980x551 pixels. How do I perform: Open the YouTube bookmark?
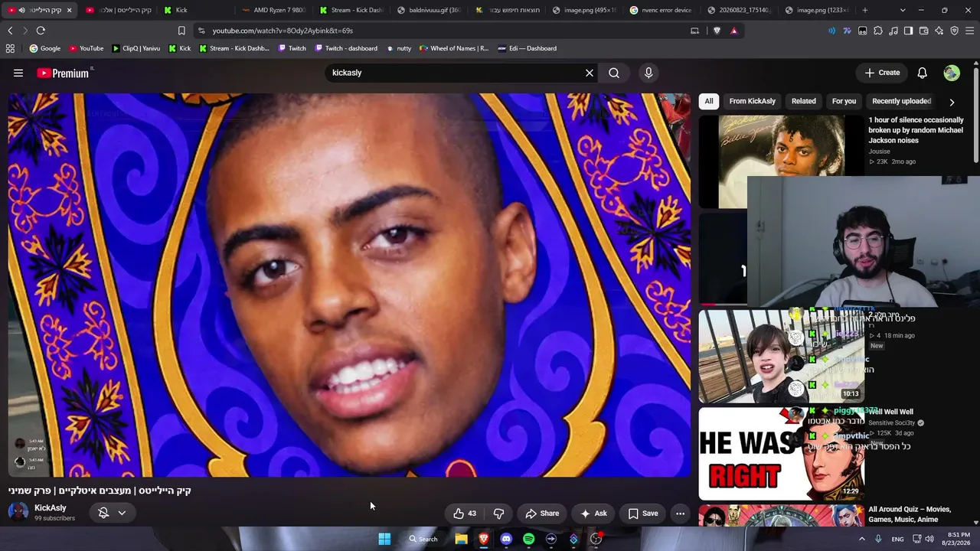[87, 48]
